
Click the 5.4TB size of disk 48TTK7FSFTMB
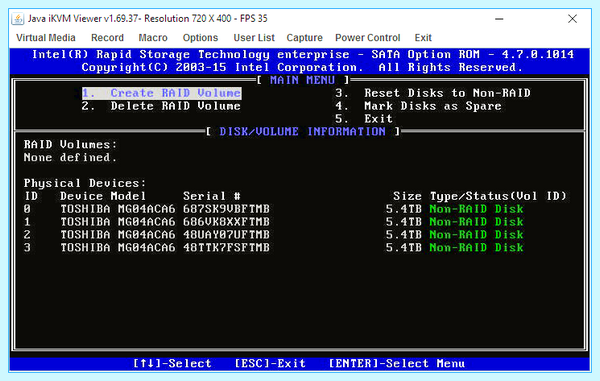click(x=403, y=247)
